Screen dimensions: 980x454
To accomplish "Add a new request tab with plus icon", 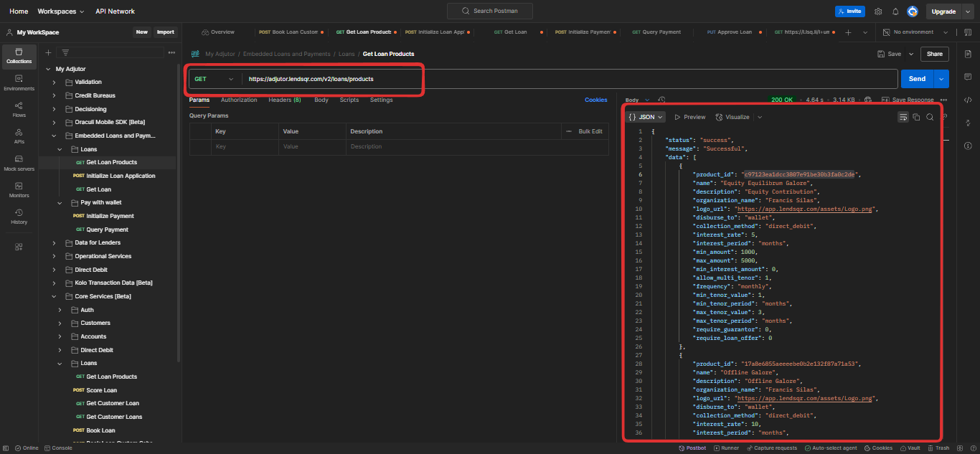I will point(848,32).
